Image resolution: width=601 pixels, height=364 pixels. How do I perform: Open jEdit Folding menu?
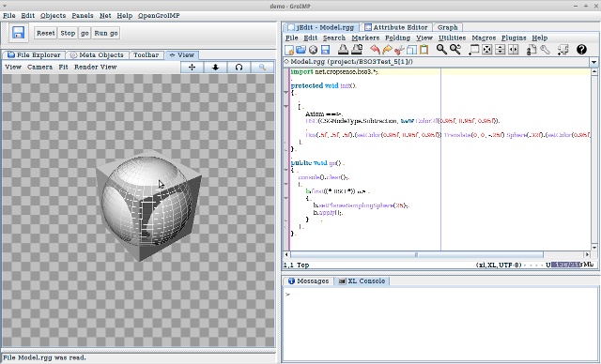coord(397,38)
